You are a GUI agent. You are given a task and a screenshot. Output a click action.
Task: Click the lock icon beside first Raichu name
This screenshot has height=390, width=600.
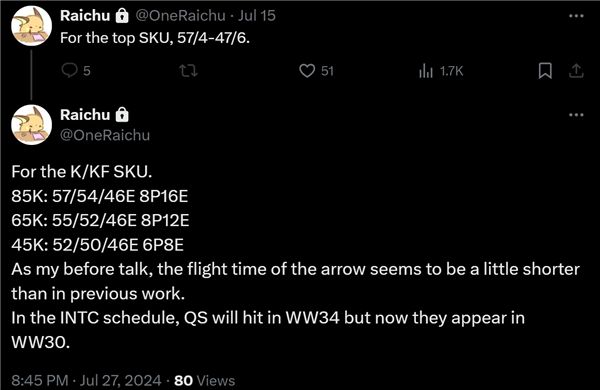pos(122,16)
